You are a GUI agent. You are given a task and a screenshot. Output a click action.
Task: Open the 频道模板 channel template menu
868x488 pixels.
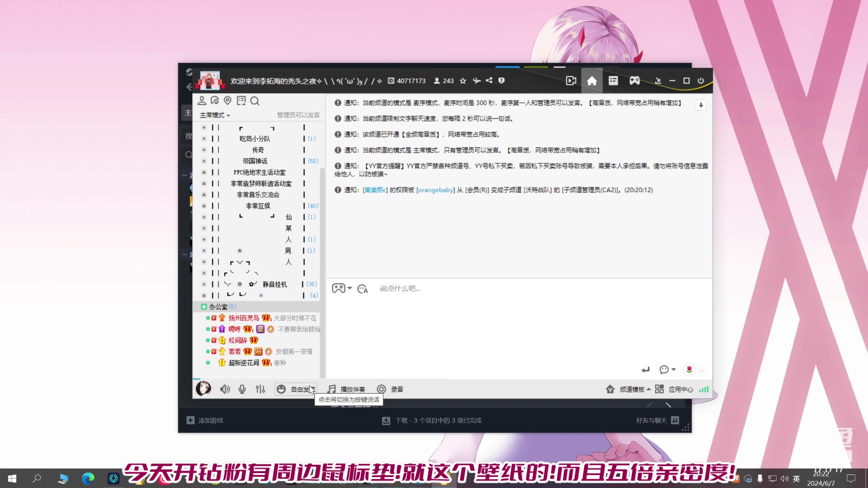tap(628, 389)
